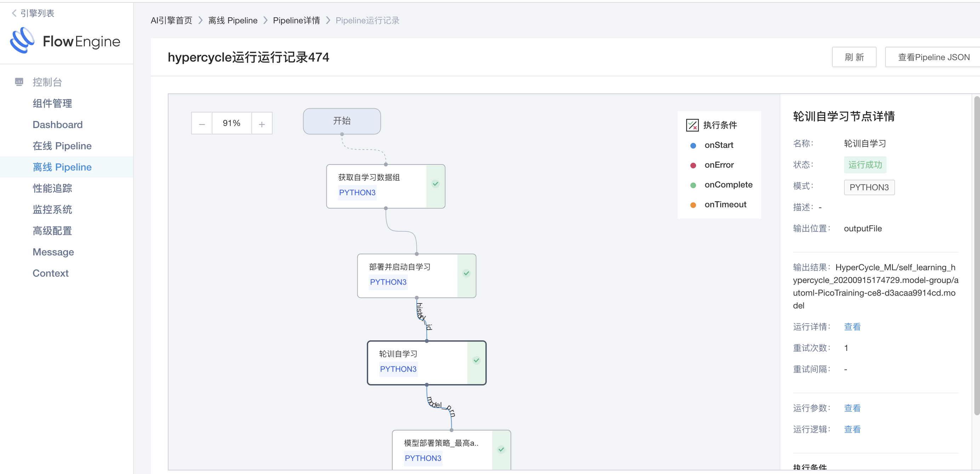980x474 pixels.
Task: Click the onComplete legend label
Action: 729,185
